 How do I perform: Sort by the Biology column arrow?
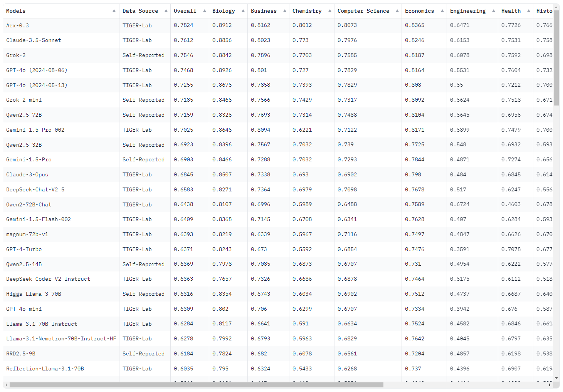[x=243, y=11]
